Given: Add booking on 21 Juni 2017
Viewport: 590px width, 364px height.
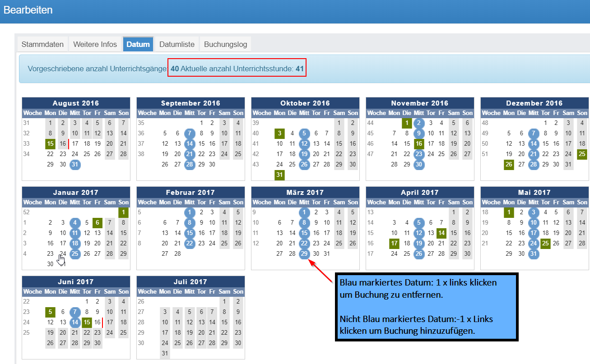Looking at the screenshot, I should pos(75,333).
